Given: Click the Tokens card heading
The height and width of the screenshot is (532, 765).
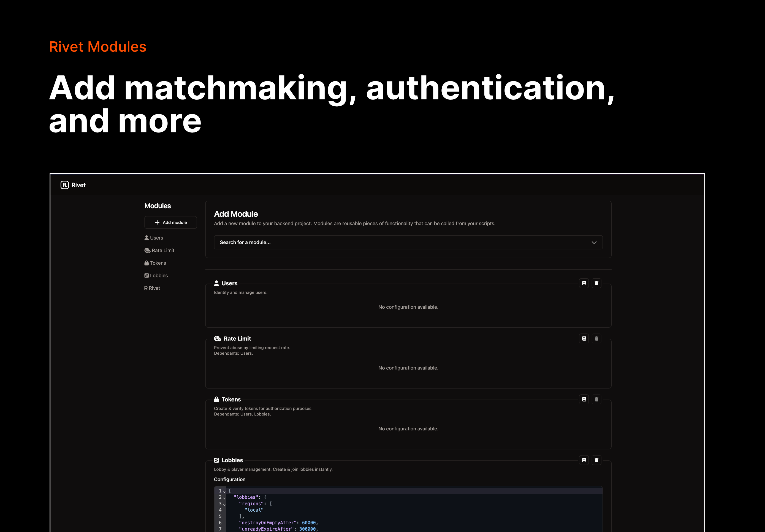Looking at the screenshot, I should tap(231, 400).
